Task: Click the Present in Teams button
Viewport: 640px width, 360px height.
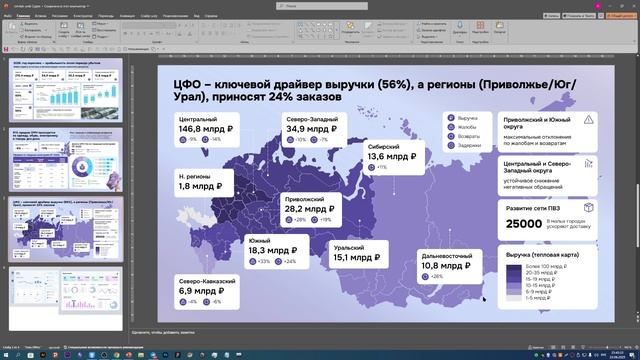Action: [x=579, y=16]
